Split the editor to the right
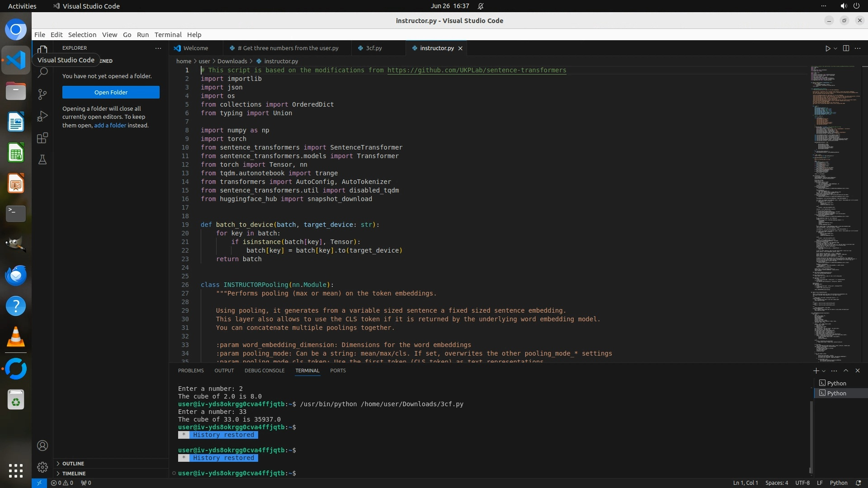This screenshot has height=488, width=868. (x=846, y=48)
